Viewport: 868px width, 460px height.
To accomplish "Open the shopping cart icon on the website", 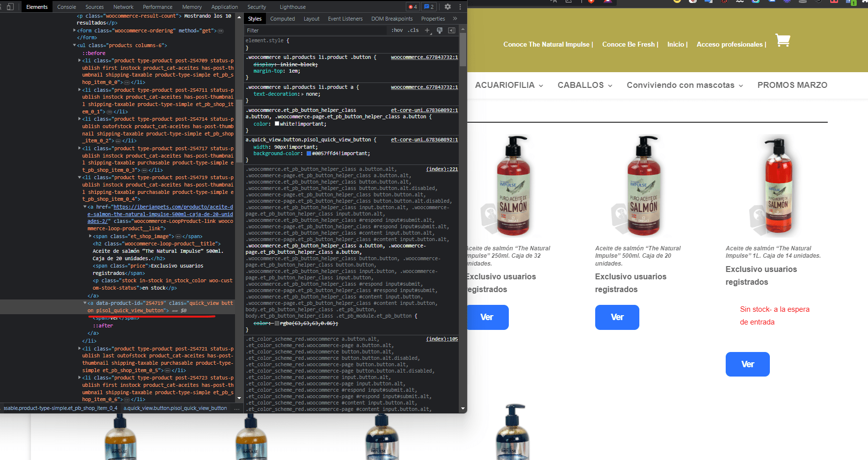I will pos(783,40).
